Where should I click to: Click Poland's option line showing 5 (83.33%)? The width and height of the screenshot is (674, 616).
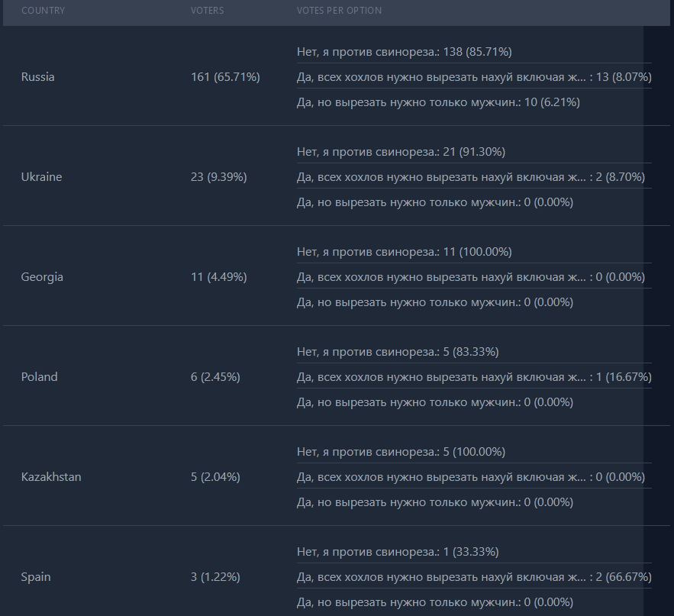coord(398,352)
